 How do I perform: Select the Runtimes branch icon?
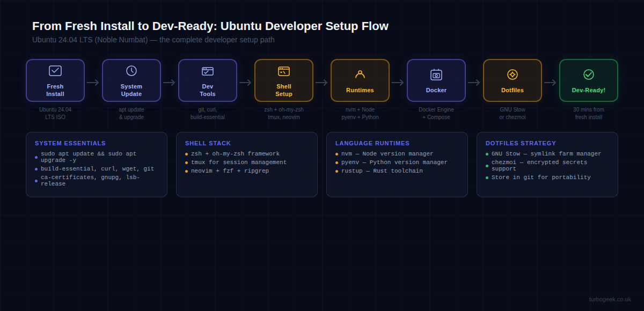(x=360, y=70)
